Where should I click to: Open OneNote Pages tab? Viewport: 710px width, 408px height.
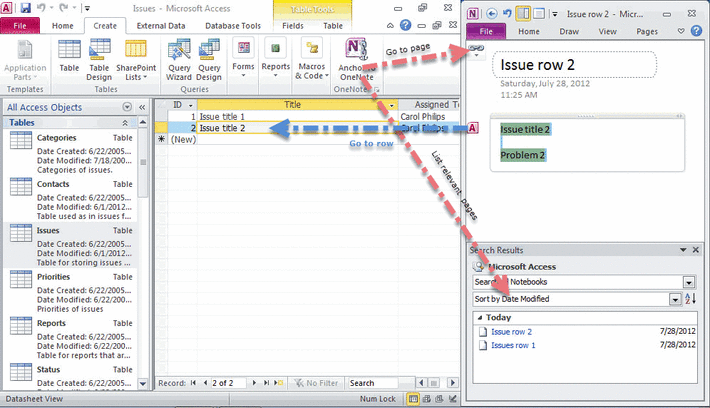(647, 32)
